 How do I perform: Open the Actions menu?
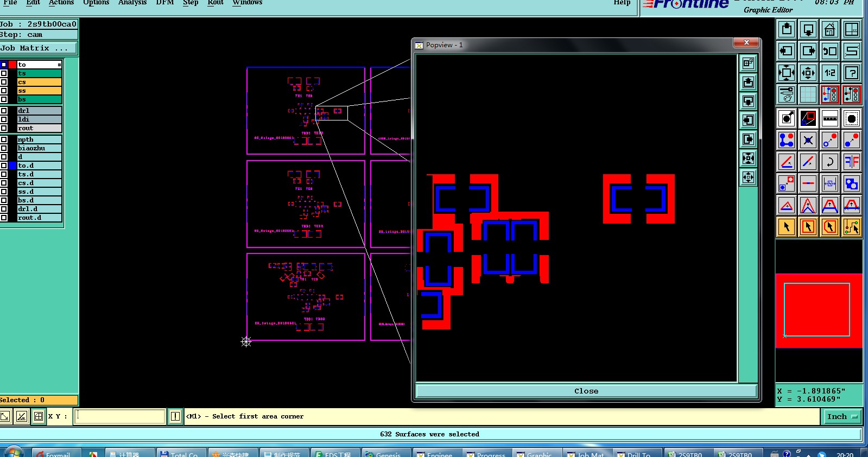[x=61, y=3]
